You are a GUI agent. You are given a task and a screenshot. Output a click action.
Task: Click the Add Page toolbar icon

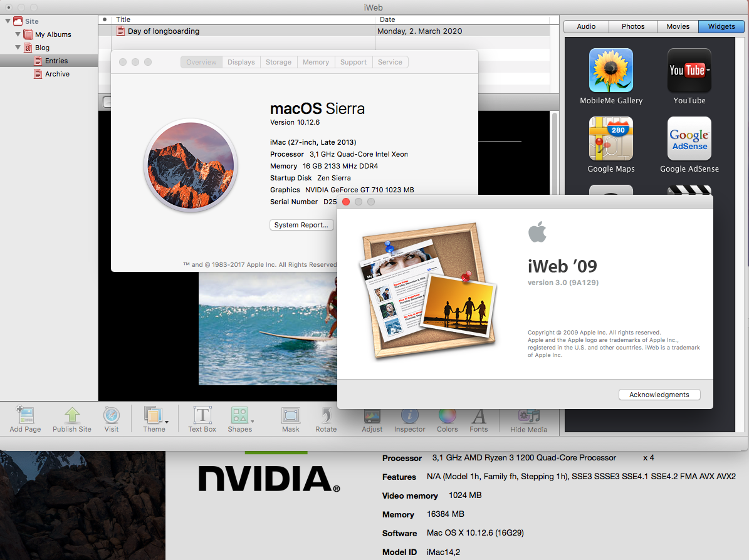coord(25,415)
